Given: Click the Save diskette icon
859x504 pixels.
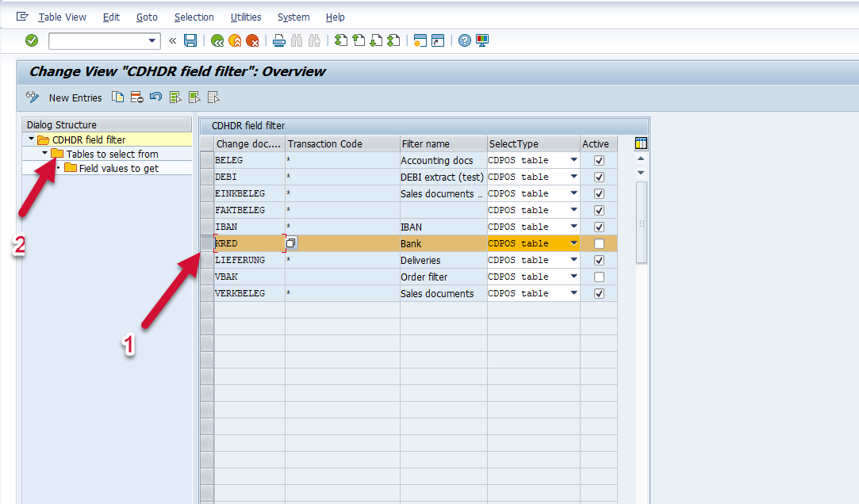Looking at the screenshot, I should [x=190, y=40].
